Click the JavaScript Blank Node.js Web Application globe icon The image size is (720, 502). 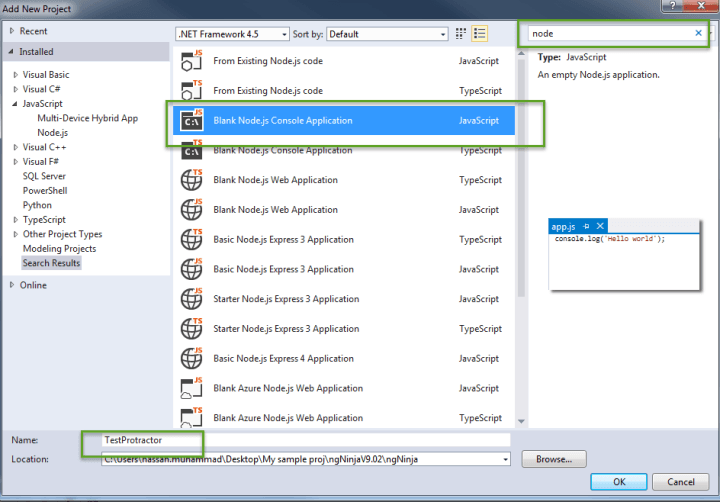(x=191, y=209)
